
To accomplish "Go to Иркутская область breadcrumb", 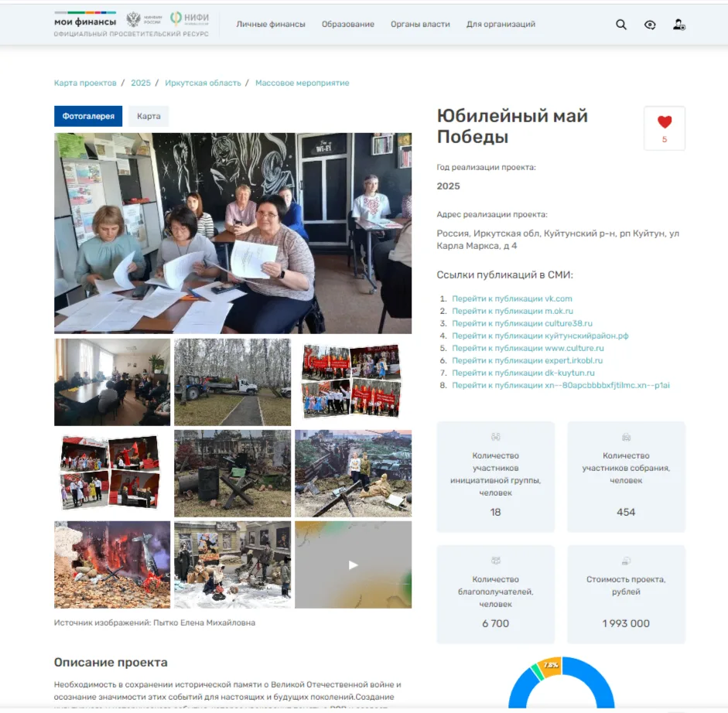I will 203,83.
